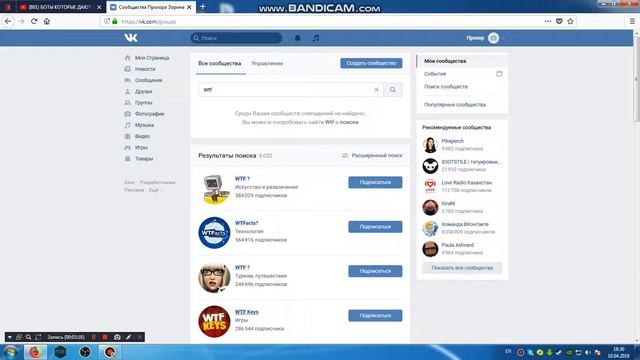Click the WTF Keys red avatar

(x=214, y=321)
